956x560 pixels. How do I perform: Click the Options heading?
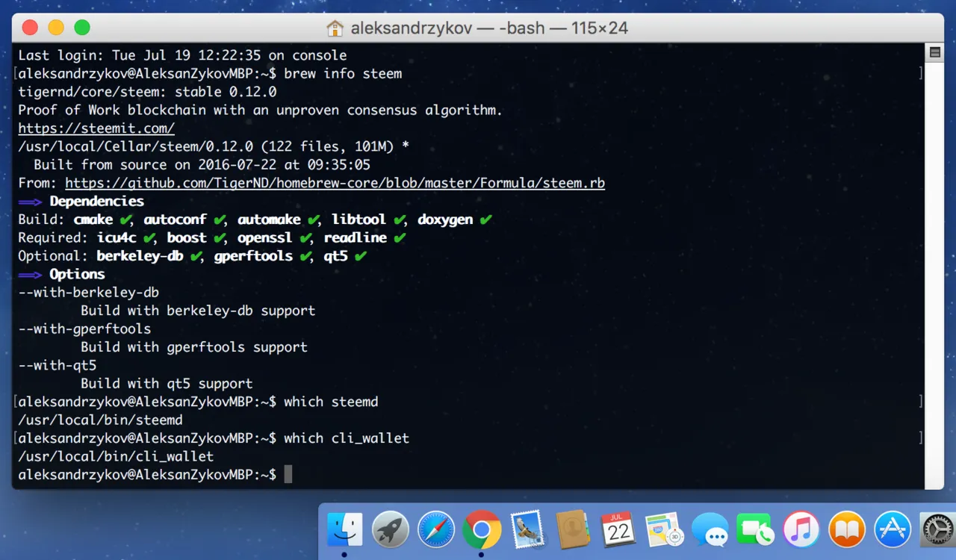click(x=78, y=274)
